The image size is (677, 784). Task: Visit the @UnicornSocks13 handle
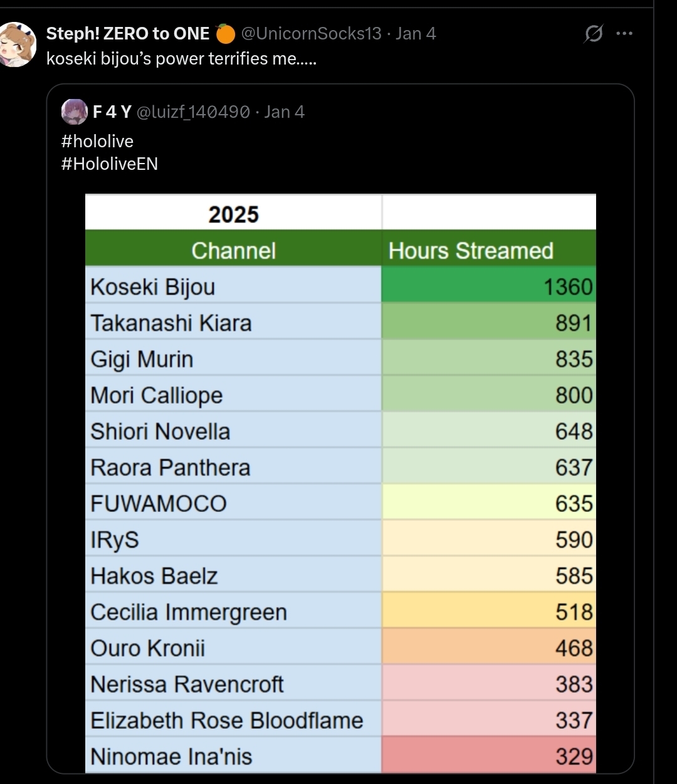click(311, 33)
